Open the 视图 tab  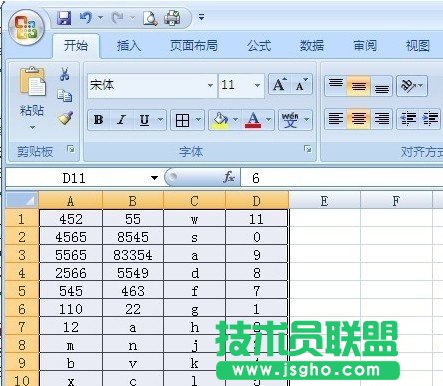click(x=417, y=45)
